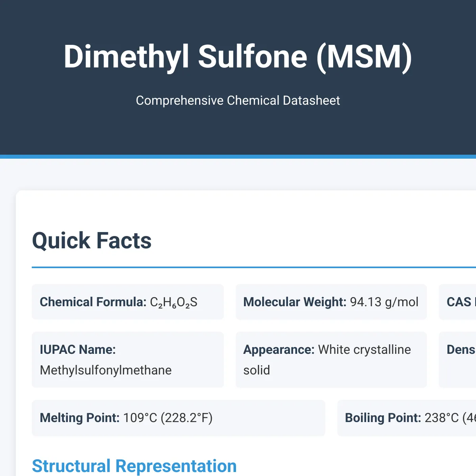The width and height of the screenshot is (476, 476).
Task: Select the Molecular Weight fact card
Action: [x=331, y=302]
